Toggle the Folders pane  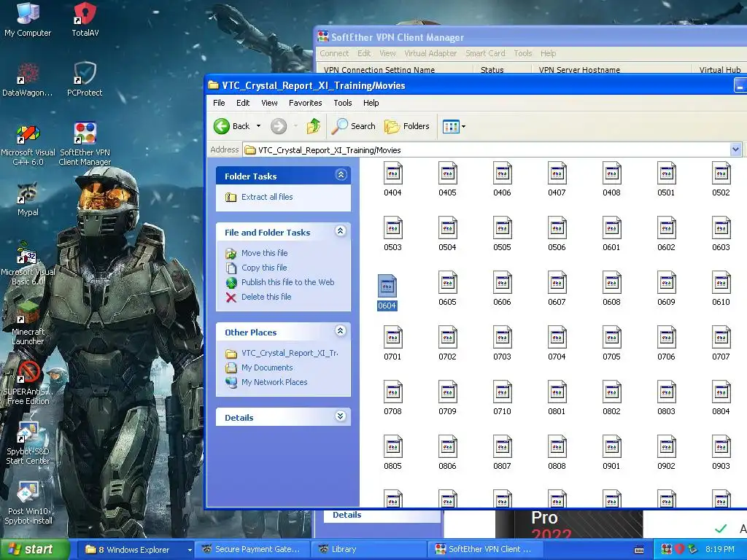pos(407,126)
